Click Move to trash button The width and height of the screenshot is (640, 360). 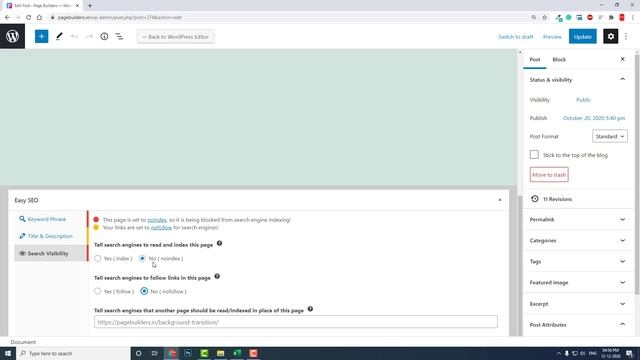tap(549, 175)
